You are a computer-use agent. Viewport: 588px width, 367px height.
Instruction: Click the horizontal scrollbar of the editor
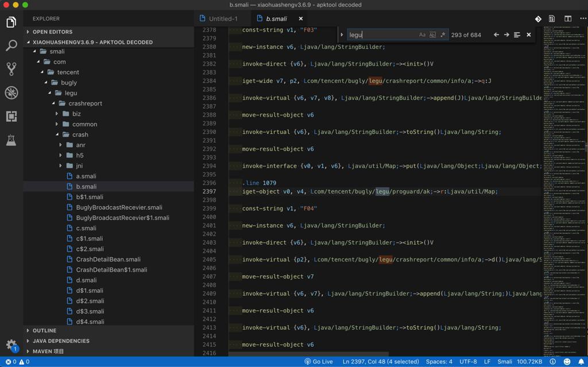308,354
